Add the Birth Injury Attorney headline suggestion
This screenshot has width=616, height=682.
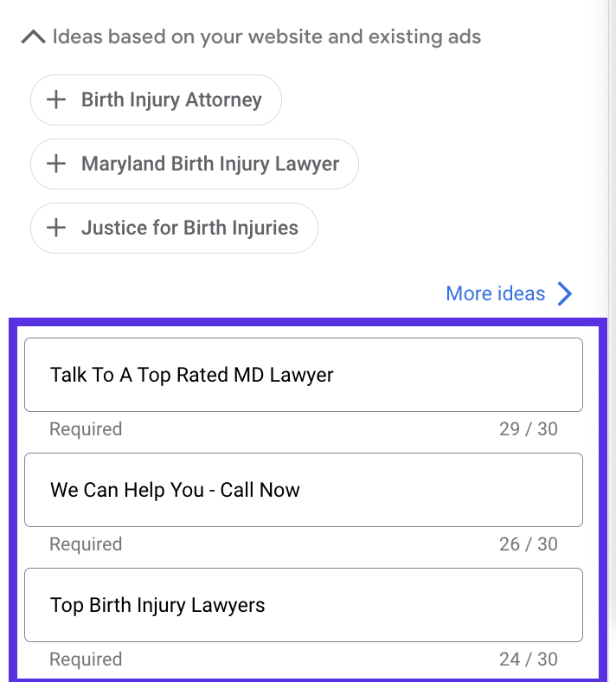(156, 100)
